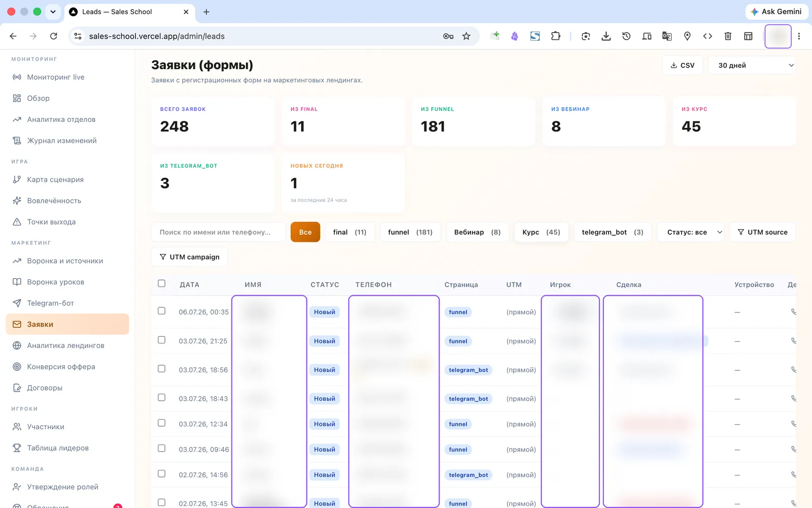Viewport: 812px width, 508px height.
Task: Click phone icon in 06.07.26, 00:35 row
Action: click(793, 312)
